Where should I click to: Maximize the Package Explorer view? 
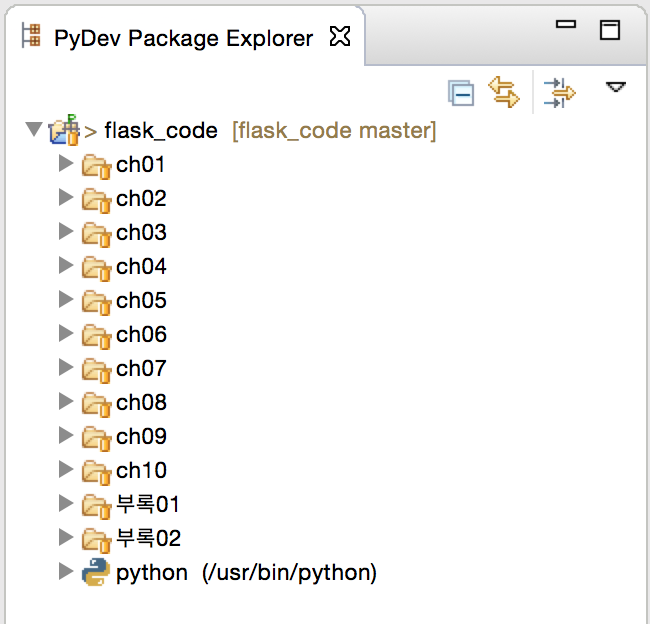point(610,30)
